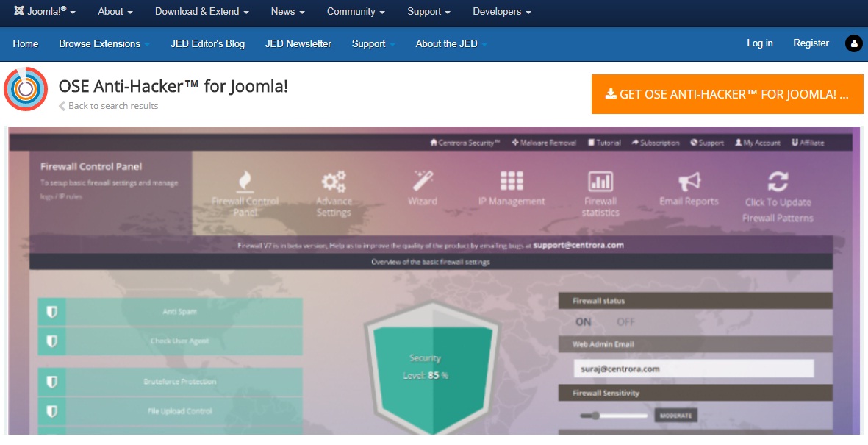Image resolution: width=868 pixels, height=445 pixels.
Task: Open JED Editor's Blog
Action: pyautogui.click(x=207, y=44)
